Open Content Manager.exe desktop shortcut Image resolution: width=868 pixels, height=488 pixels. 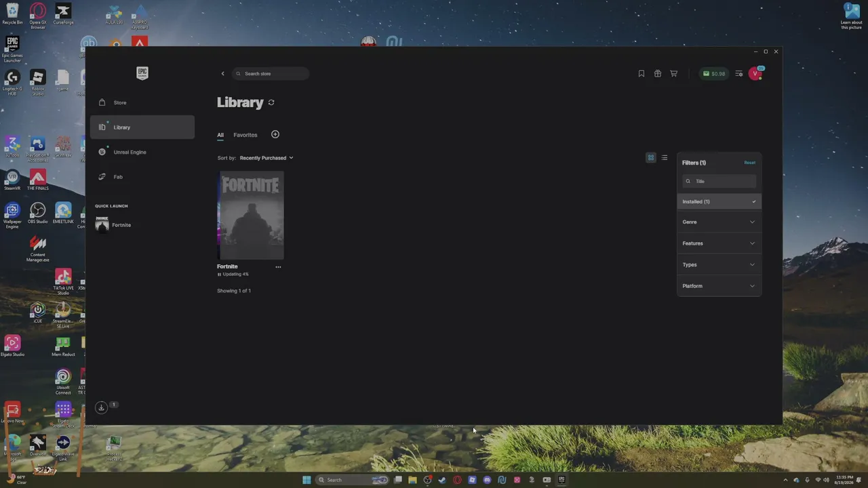click(38, 249)
